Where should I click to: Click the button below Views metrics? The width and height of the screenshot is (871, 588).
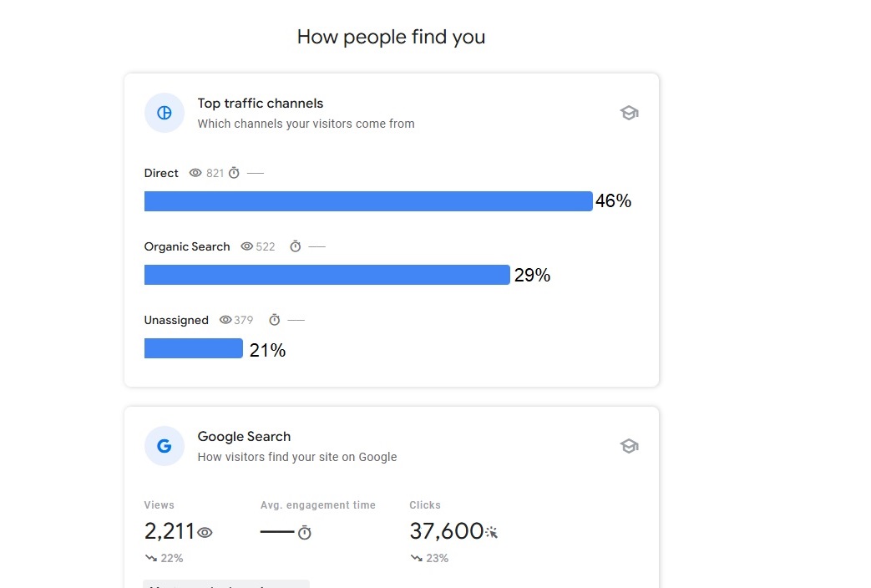pos(225,585)
